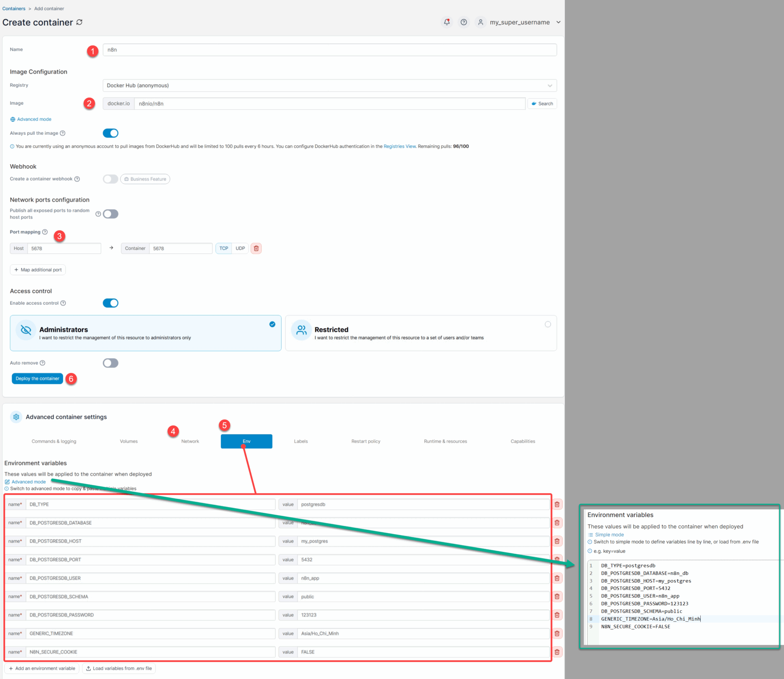Select UDP protocol for the port mapping
Viewport: 784px width, 679px height.
240,248
